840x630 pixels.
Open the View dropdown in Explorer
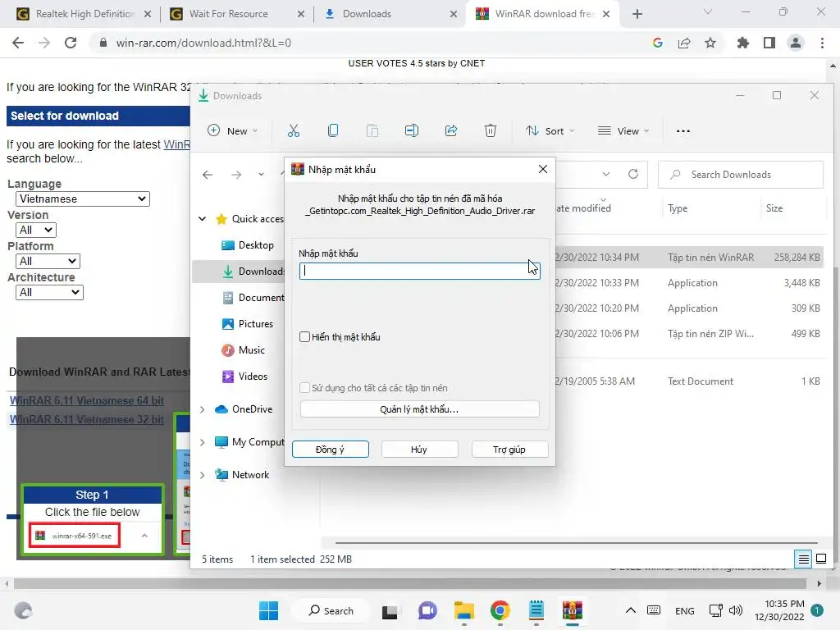[623, 130]
